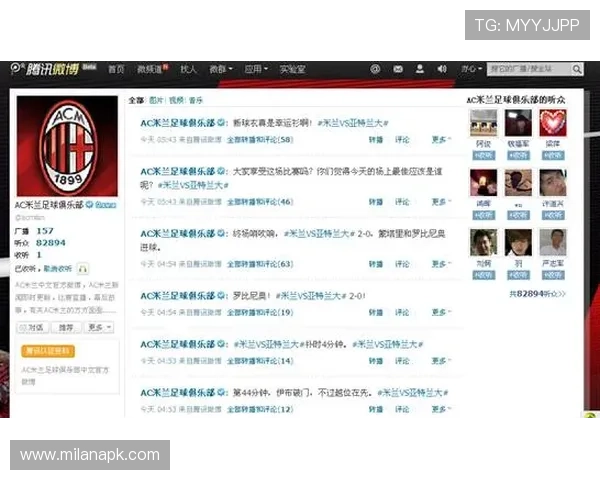The height and width of the screenshot is (480, 600).
Task: Open listener 严志军's avatar
Action: click(553, 243)
